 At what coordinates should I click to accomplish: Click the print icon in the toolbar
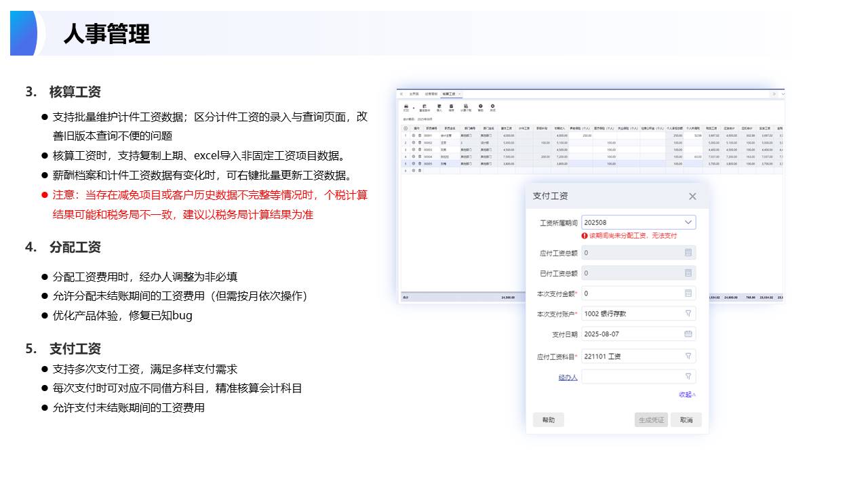click(406, 107)
